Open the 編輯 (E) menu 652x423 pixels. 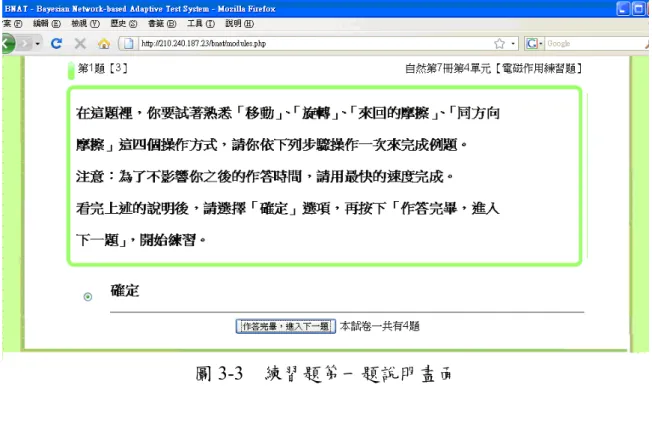point(47,24)
